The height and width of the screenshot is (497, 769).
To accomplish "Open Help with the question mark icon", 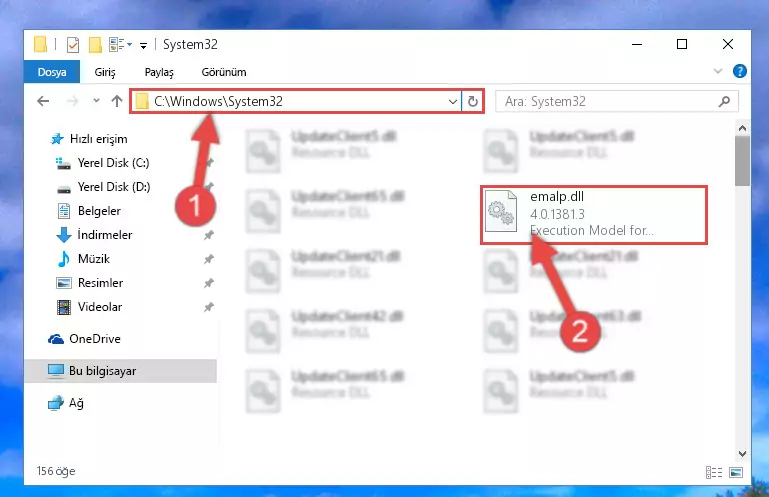I will pyautogui.click(x=740, y=72).
